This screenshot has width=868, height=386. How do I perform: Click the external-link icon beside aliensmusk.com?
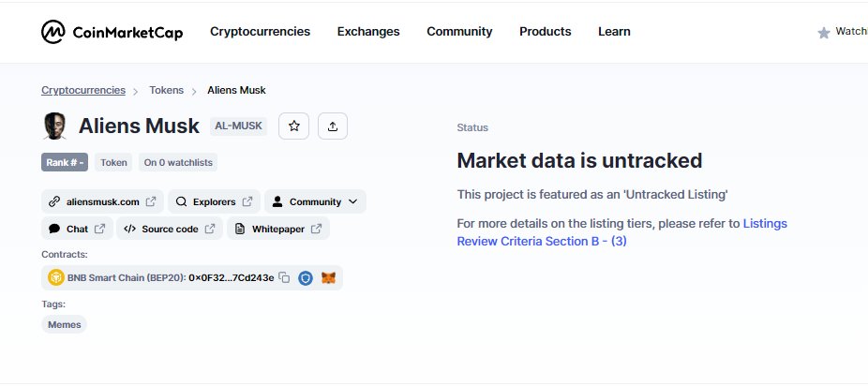point(151,201)
